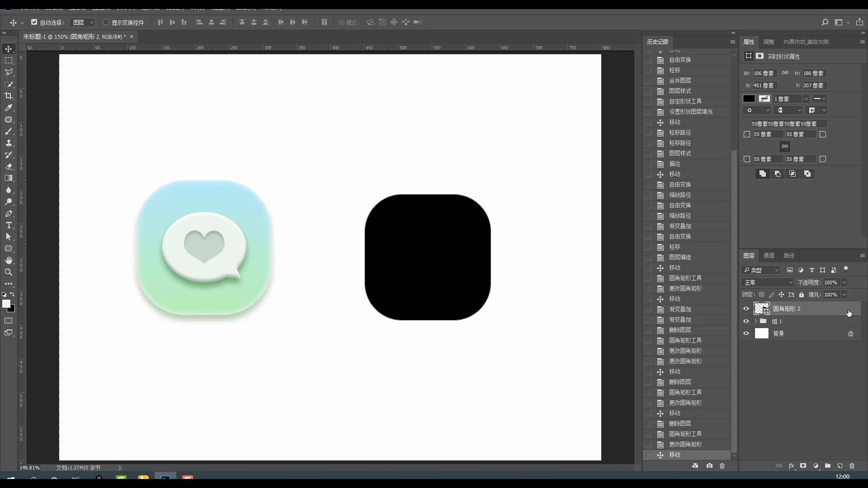Viewport: 868px width, 488px height.
Task: Enable the 显示变换控件 checkbox
Action: click(106, 22)
